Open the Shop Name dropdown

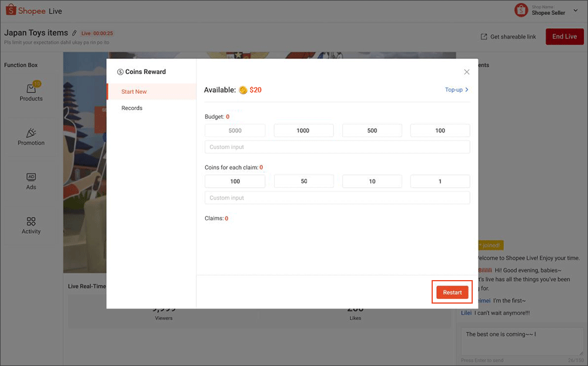tap(575, 10)
